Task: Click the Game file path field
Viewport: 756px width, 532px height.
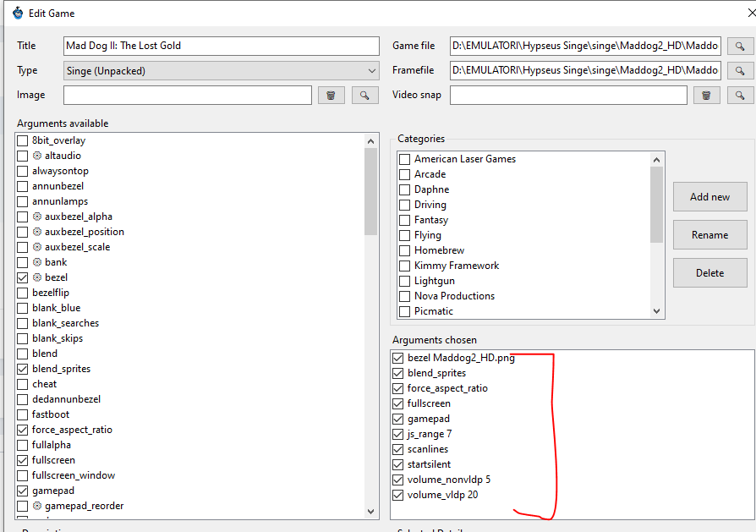Action: coord(586,46)
